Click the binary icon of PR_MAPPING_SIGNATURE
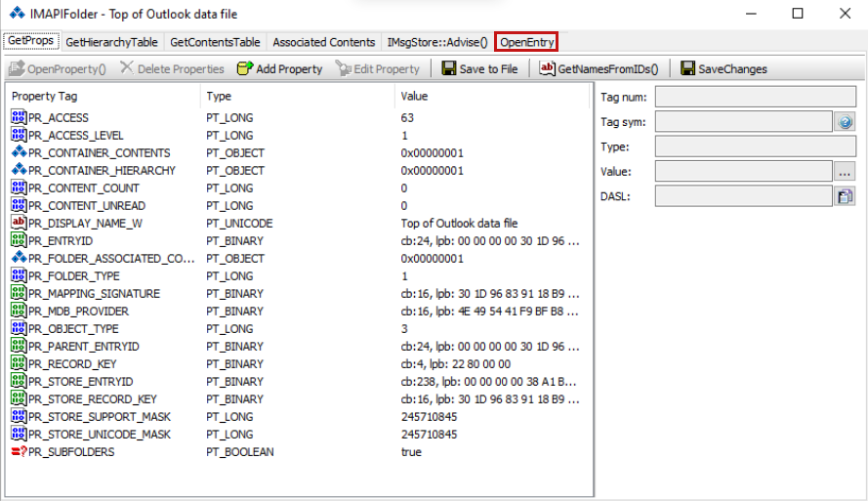This screenshot has width=868, height=501. pyautogui.click(x=19, y=293)
